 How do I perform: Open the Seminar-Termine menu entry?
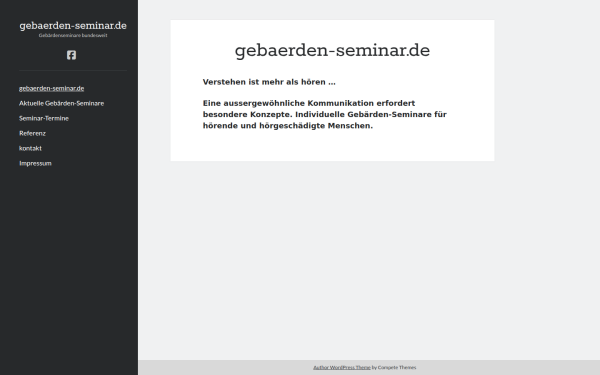pyautogui.click(x=44, y=118)
